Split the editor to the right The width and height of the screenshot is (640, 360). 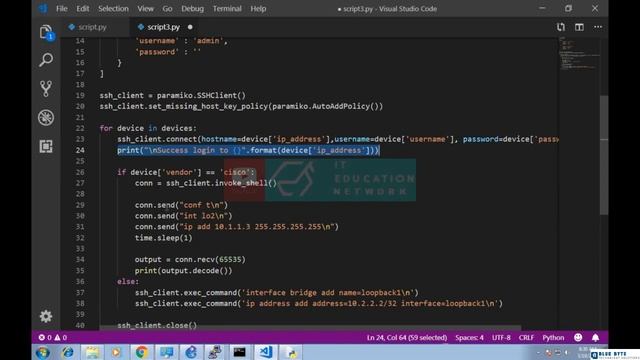579,27
